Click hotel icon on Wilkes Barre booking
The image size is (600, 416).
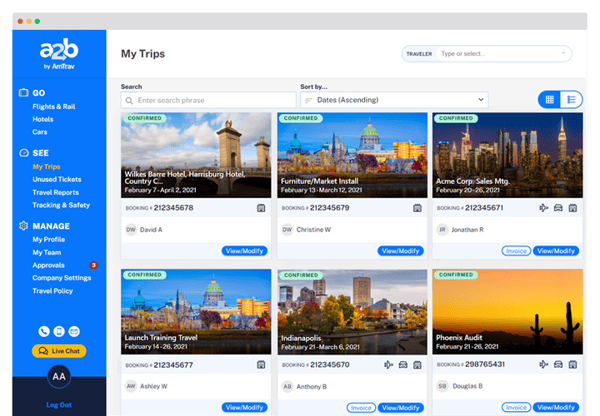pos(261,208)
